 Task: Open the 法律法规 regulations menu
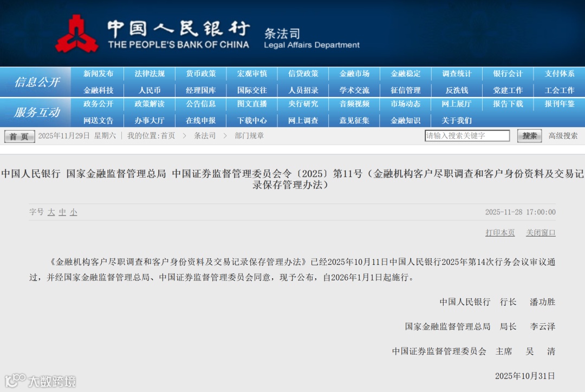pos(149,74)
